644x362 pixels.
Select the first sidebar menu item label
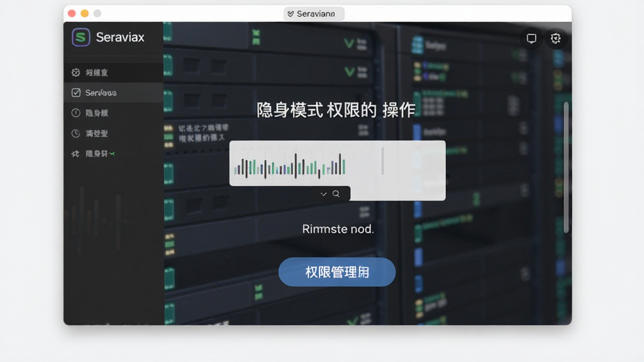[96, 73]
